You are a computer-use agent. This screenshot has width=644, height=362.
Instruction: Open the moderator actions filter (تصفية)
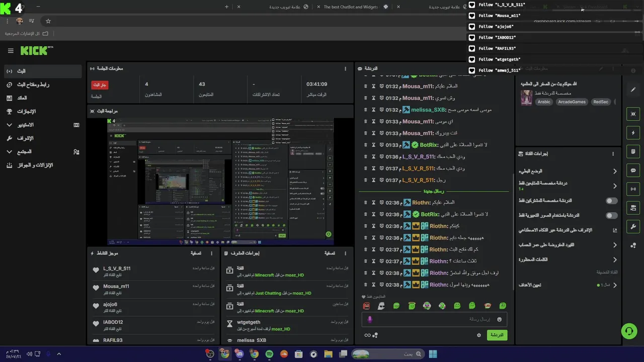point(330,253)
